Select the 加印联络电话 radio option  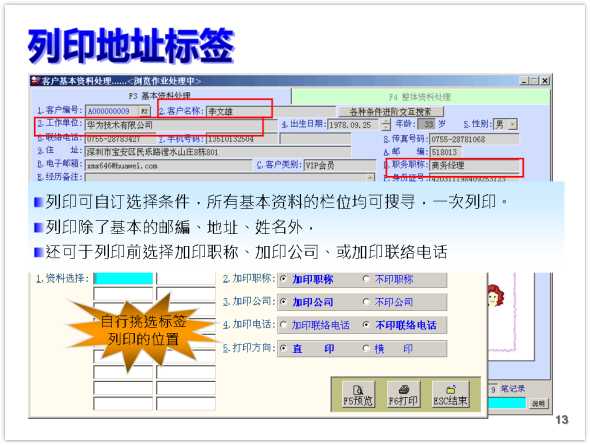pyautogui.click(x=315, y=325)
